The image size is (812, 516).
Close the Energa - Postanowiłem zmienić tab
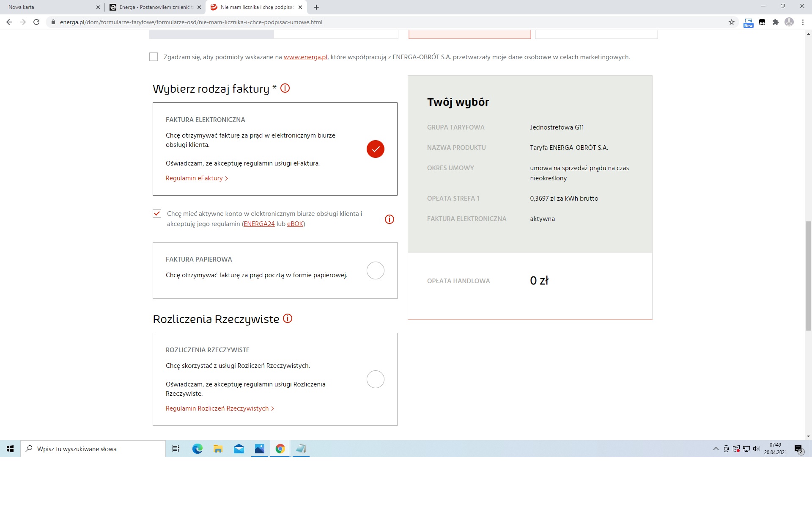tap(199, 7)
